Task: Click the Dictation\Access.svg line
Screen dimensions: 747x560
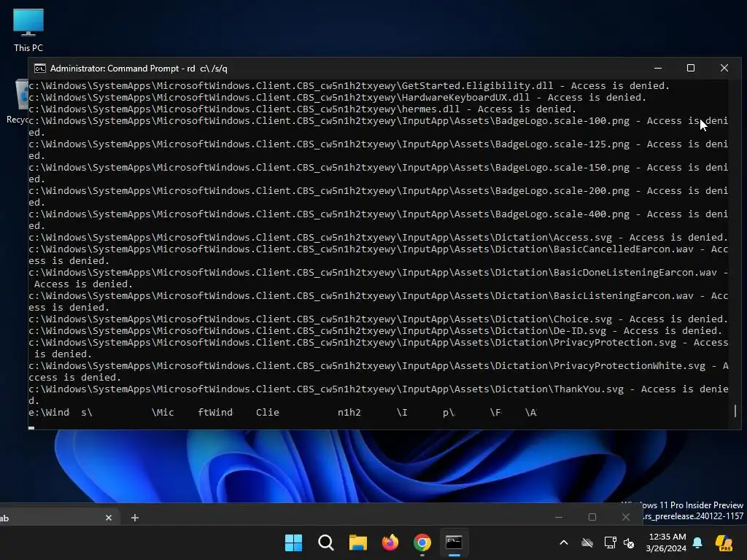Action: click(379, 238)
